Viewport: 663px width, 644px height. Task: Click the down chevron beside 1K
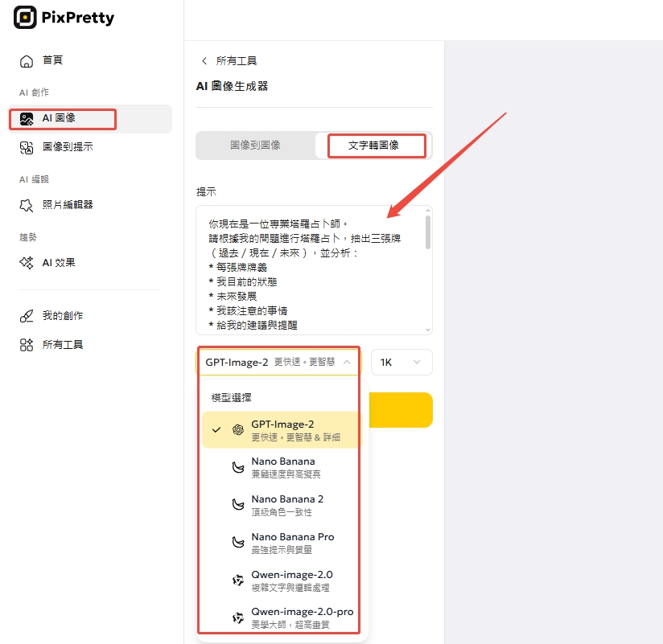coord(417,362)
